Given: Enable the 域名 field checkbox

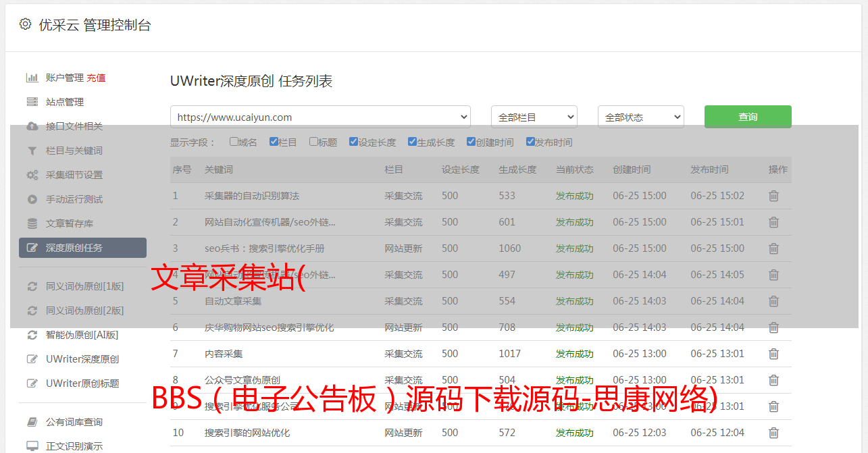Looking at the screenshot, I should coord(234,142).
